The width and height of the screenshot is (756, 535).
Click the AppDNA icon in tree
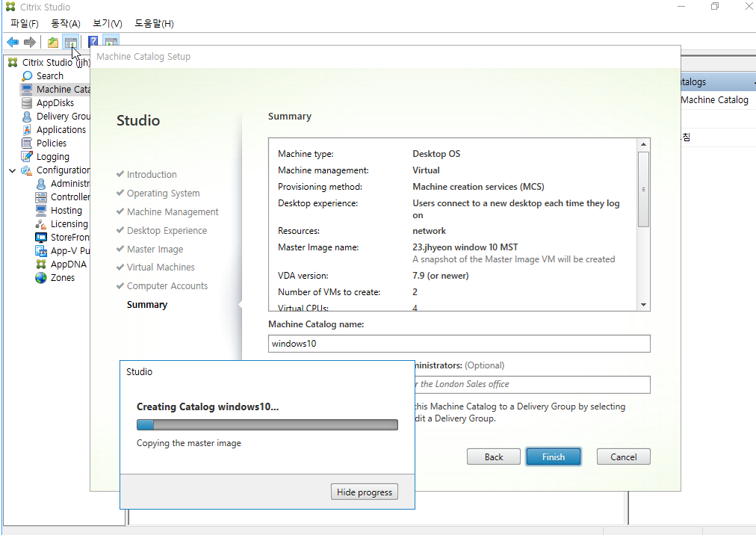(42, 265)
